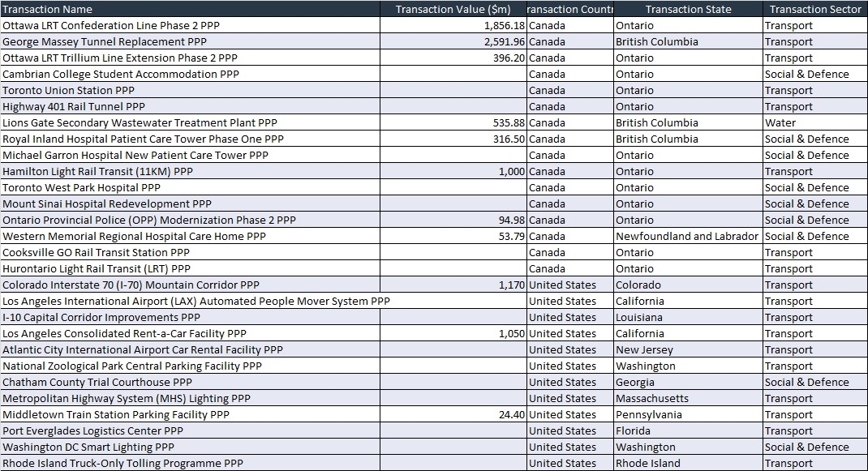Select the Pennsylvania state cell
Viewport: 868px width, 471px height.
[x=688, y=414]
